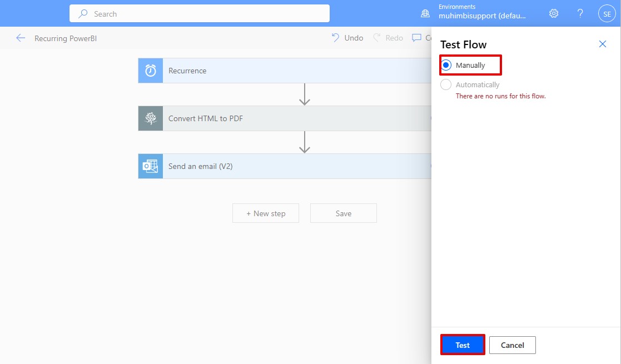
Task: Open the settings gear icon
Action: pos(554,14)
